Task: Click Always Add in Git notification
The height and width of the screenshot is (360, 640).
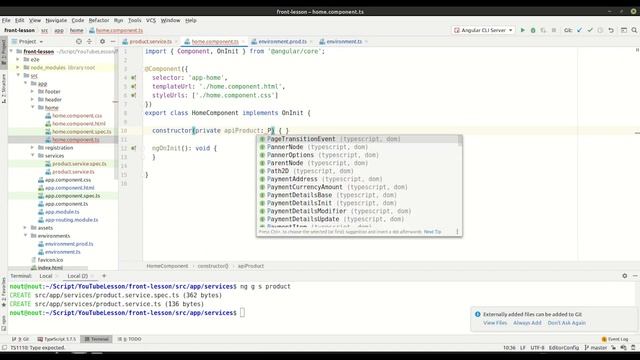Action: [527, 323]
